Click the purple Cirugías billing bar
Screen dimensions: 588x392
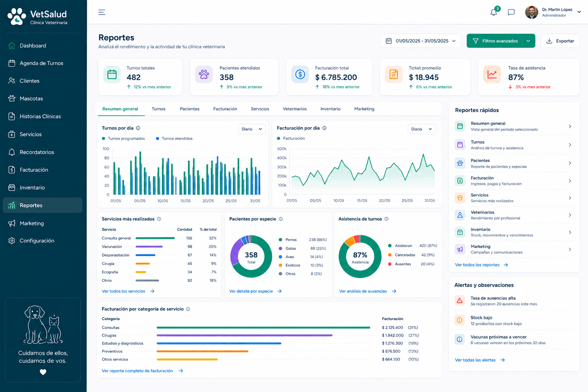[245, 335]
